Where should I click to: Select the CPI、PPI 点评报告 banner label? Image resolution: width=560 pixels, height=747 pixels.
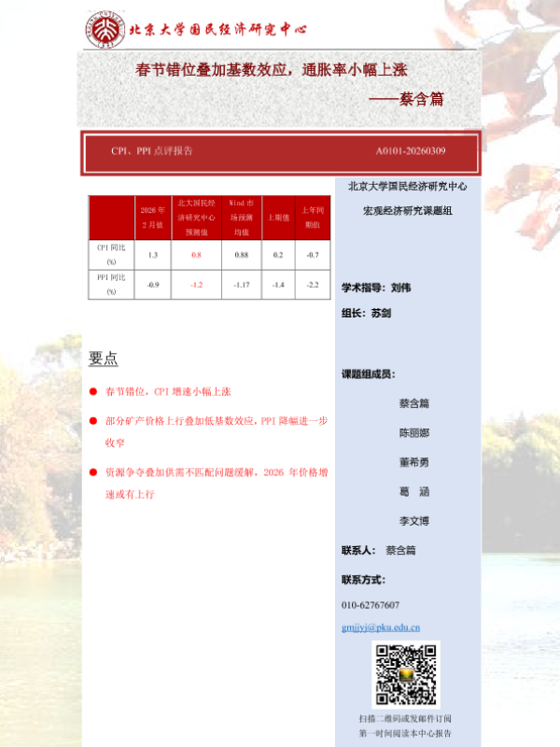[x=152, y=150]
